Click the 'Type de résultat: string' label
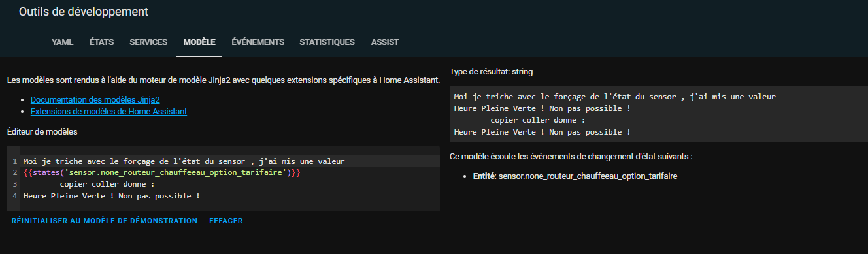Screen dimensions: 868x254 pyautogui.click(x=492, y=71)
